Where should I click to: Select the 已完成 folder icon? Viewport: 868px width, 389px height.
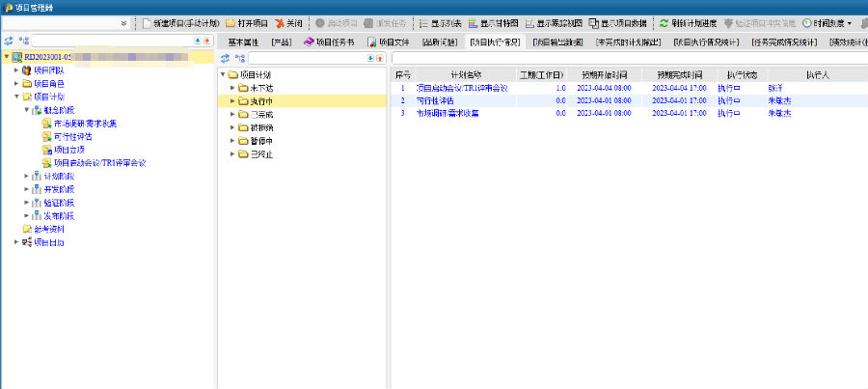243,115
